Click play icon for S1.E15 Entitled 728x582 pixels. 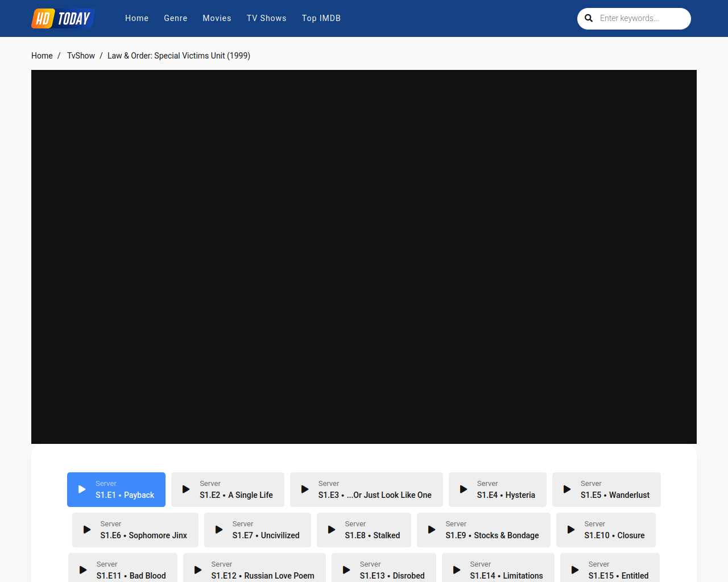point(575,570)
